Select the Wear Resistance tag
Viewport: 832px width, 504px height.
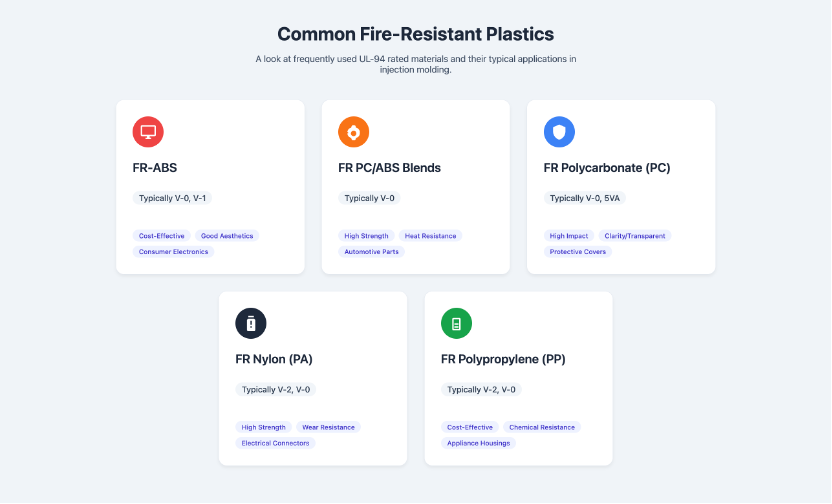(328, 427)
